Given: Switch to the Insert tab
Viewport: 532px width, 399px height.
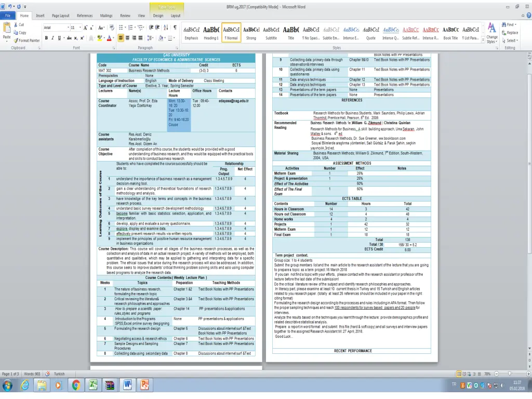Looking at the screenshot, I should [40, 16].
